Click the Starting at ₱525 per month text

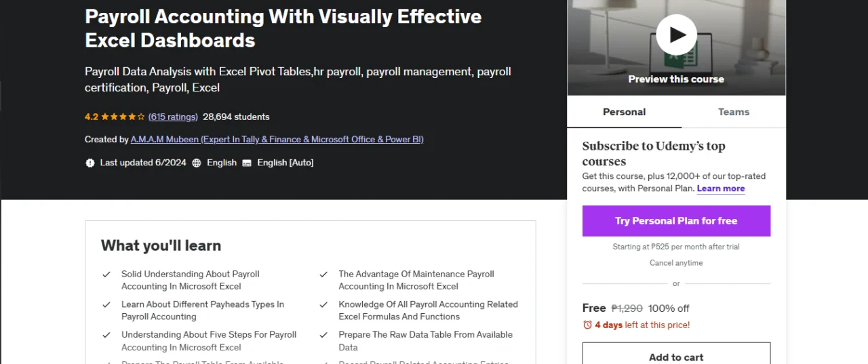point(676,247)
